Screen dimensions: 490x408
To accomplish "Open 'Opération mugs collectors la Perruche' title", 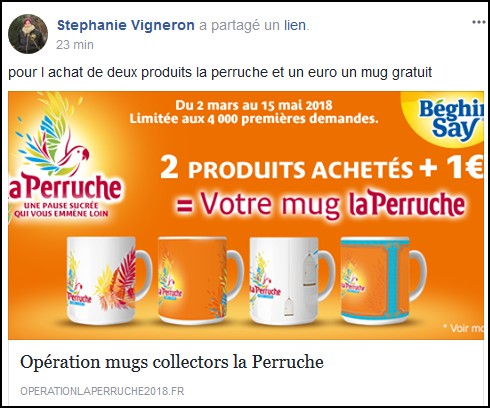I will (172, 362).
